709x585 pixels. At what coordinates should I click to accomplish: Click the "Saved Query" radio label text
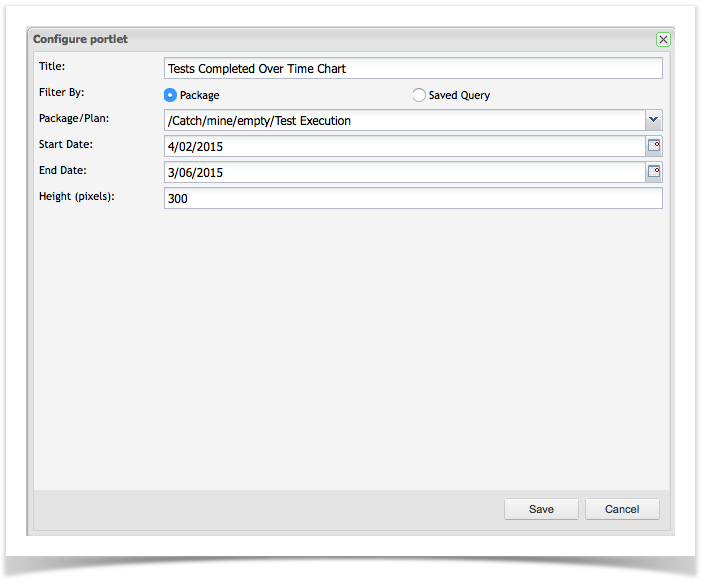(459, 96)
